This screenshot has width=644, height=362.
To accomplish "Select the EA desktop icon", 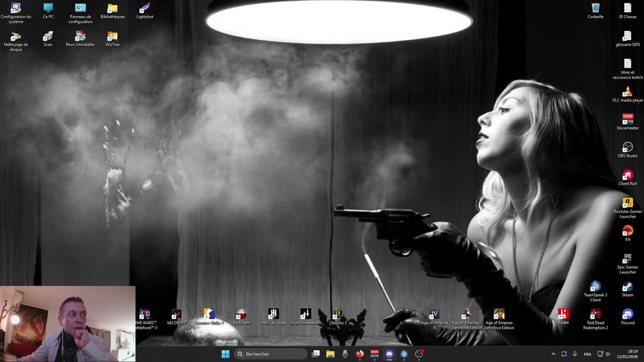I will (x=627, y=233).
